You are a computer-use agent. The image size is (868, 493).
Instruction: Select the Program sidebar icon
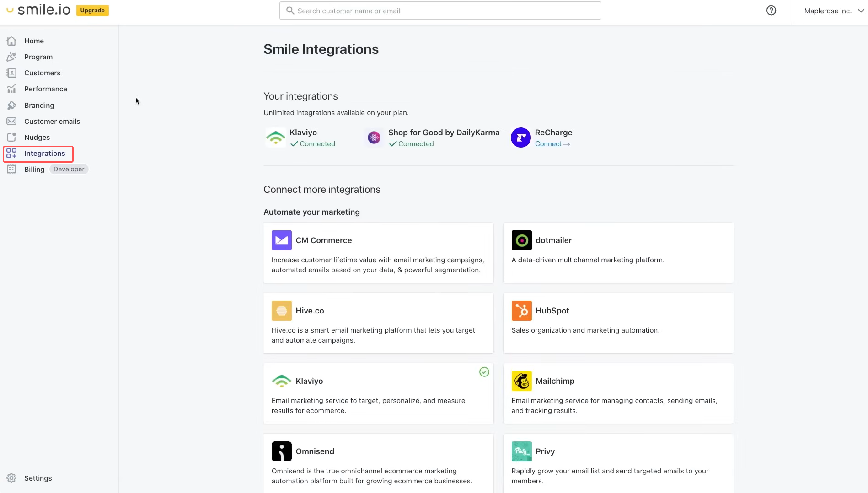tap(11, 57)
